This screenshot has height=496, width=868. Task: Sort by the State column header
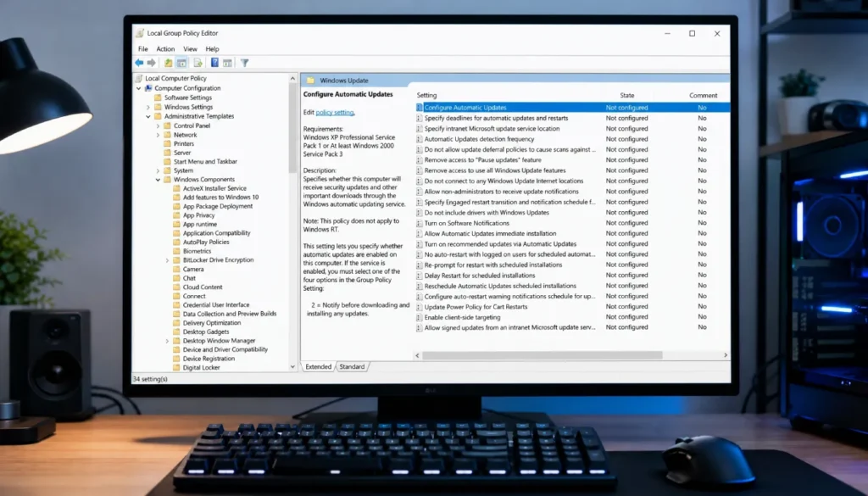[x=627, y=95]
